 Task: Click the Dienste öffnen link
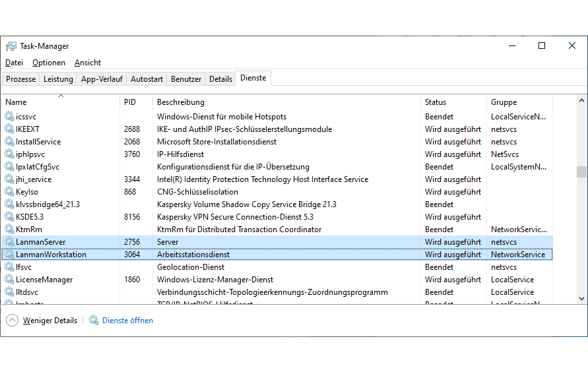tap(127, 321)
